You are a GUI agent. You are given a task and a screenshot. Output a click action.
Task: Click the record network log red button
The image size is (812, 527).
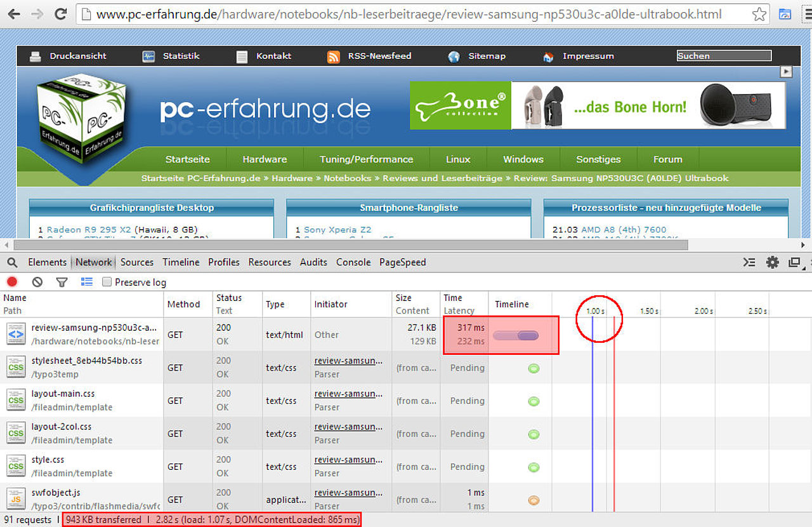(12, 282)
